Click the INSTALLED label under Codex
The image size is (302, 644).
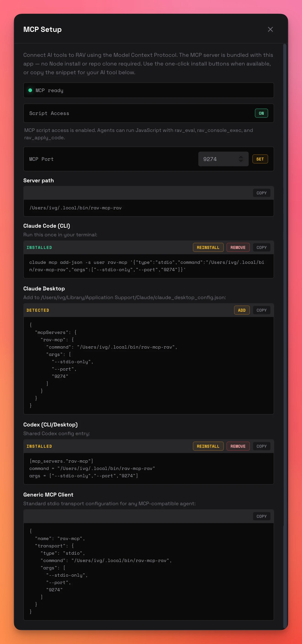pyautogui.click(x=39, y=446)
